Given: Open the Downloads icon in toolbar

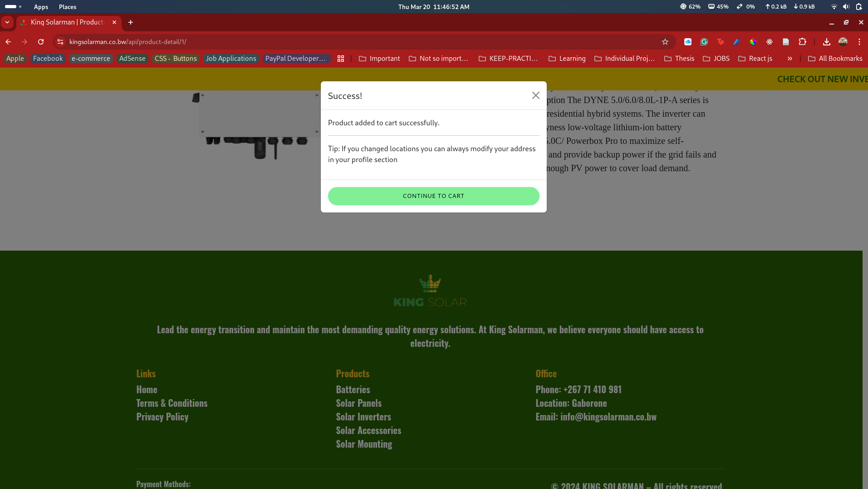Looking at the screenshot, I should point(826,42).
